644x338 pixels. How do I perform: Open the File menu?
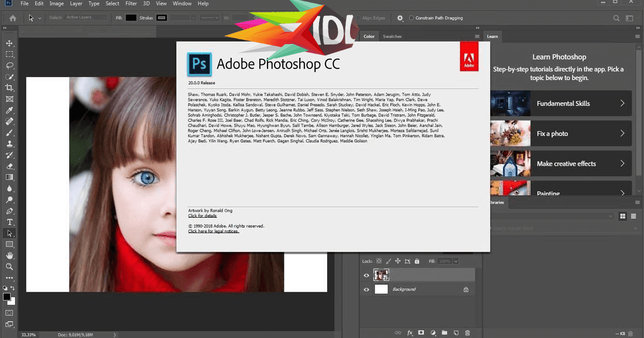25,4
